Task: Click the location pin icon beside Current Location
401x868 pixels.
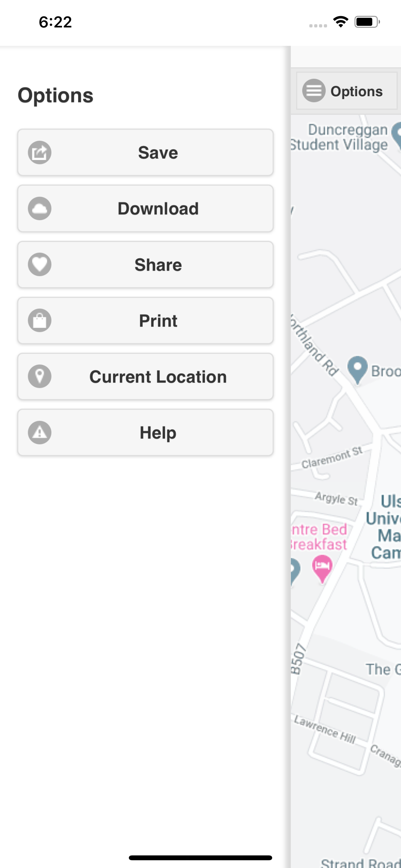Action: click(x=39, y=377)
